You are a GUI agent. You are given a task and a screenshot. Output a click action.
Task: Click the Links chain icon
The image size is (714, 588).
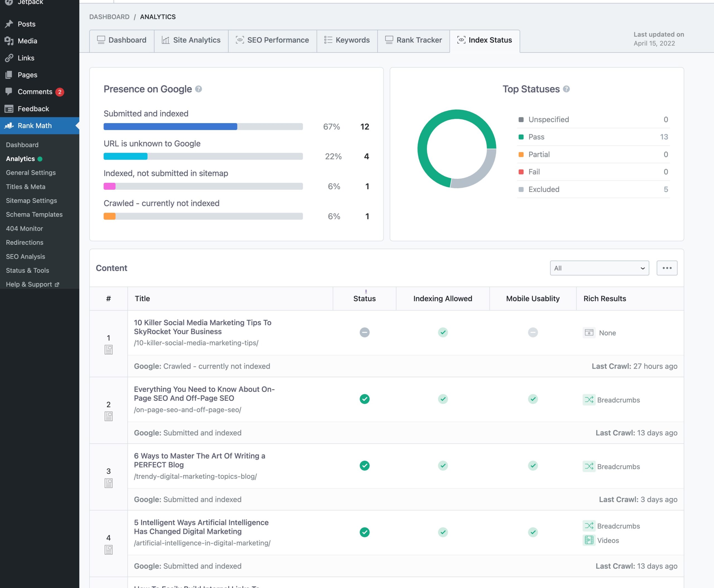[x=9, y=58]
